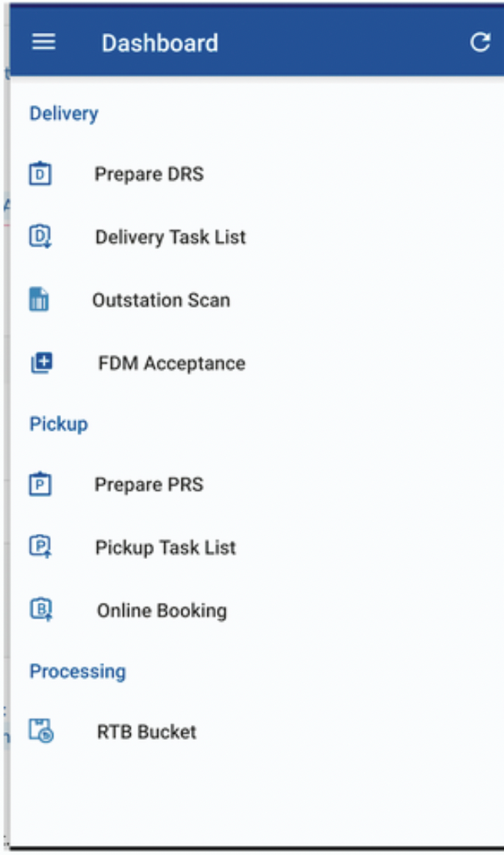Viewport: 504px width, 855px height.
Task: Click the Online Booking icon
Action: (41, 610)
